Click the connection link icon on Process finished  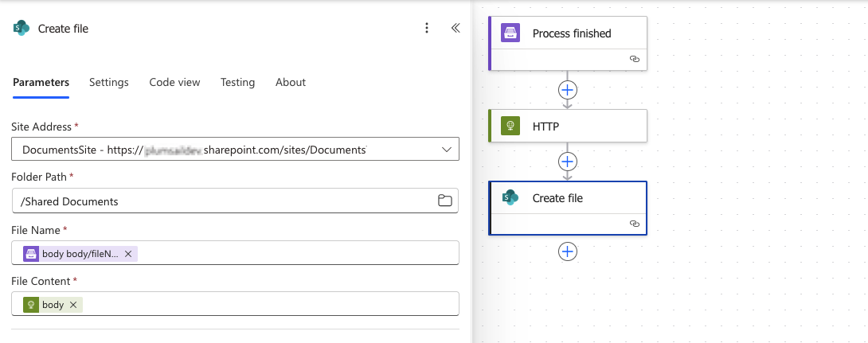(x=635, y=59)
